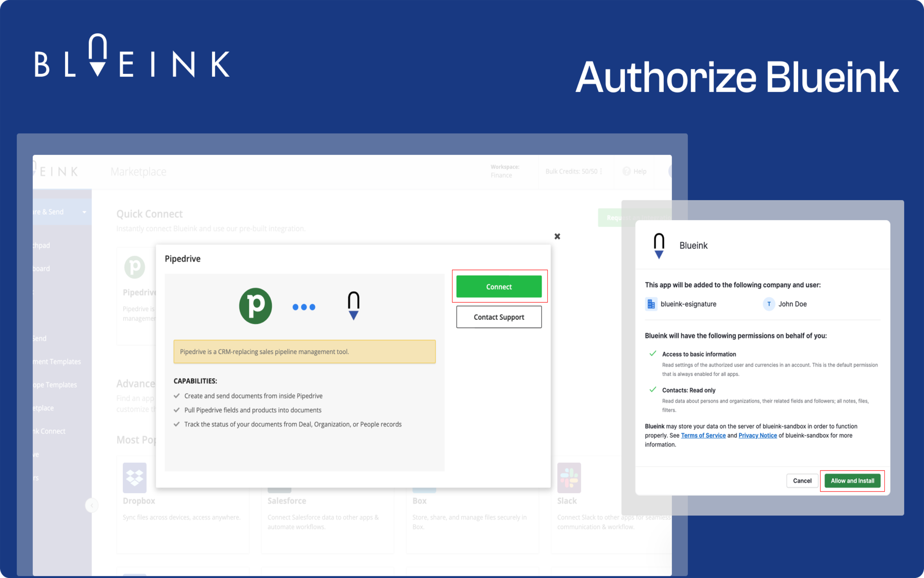The image size is (924, 578).
Task: Click the Access to basic information checkmark
Action: (x=653, y=353)
